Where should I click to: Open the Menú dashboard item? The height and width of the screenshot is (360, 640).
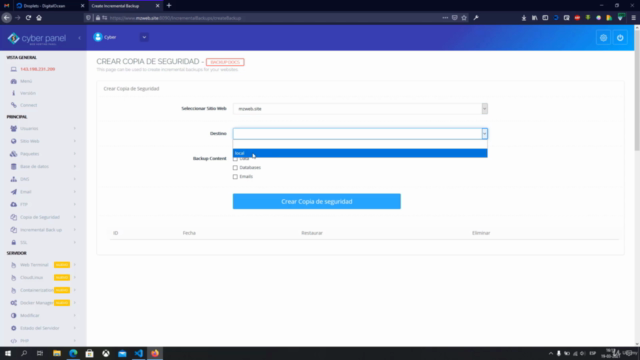[x=26, y=81]
